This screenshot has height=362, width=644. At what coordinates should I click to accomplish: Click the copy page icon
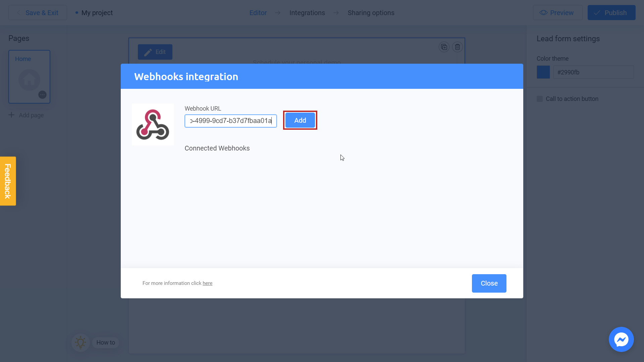tap(444, 47)
